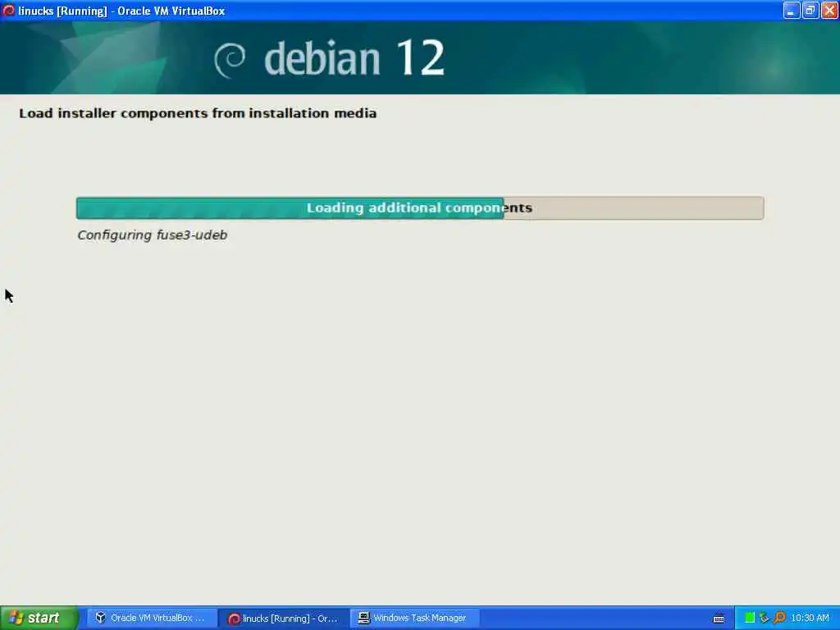
Task: Click the keyboard language bar icon
Action: click(x=719, y=619)
